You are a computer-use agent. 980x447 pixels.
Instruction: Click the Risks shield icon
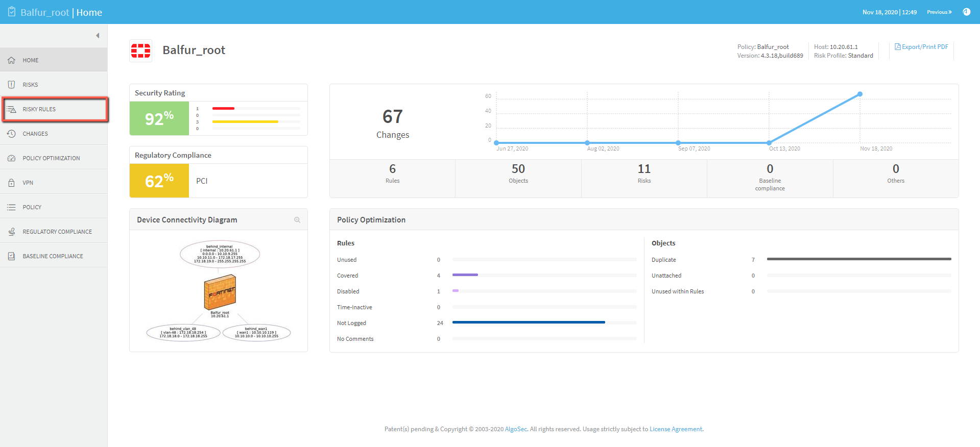tap(11, 85)
